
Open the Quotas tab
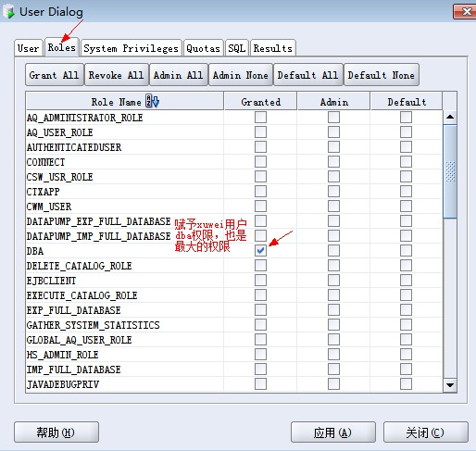click(203, 48)
